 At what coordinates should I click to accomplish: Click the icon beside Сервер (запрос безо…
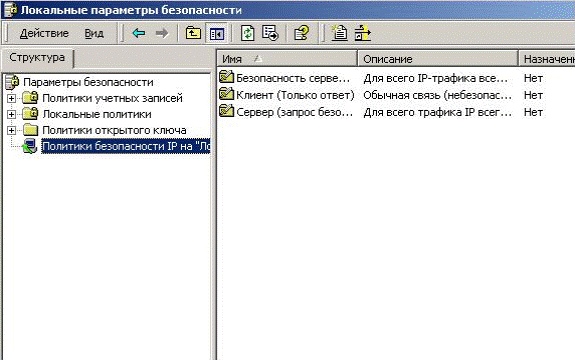(x=227, y=111)
